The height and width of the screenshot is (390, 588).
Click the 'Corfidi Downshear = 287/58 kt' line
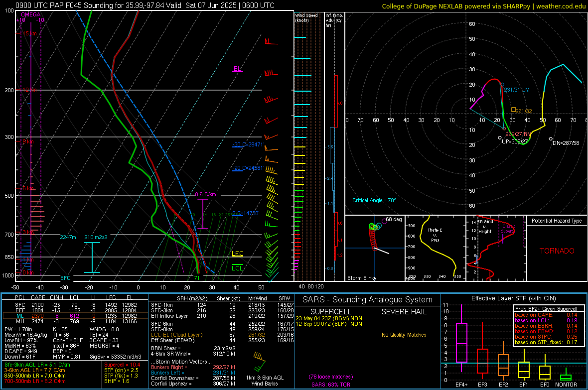(193, 379)
